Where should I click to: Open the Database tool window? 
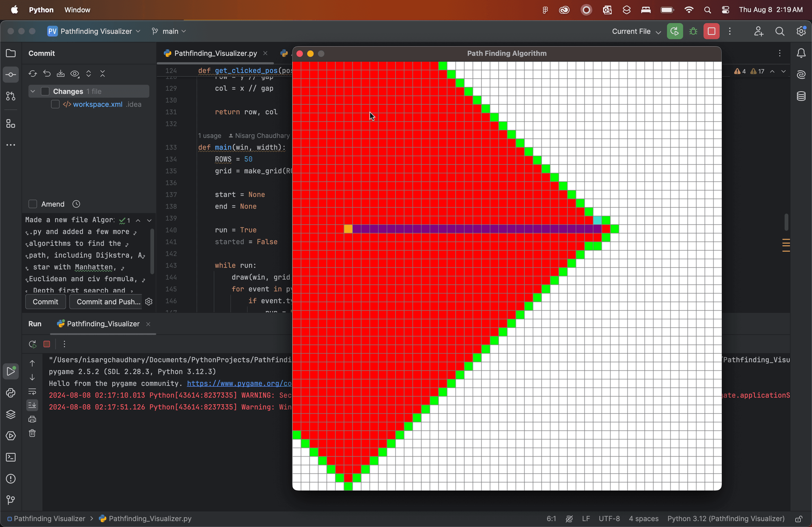point(802,97)
